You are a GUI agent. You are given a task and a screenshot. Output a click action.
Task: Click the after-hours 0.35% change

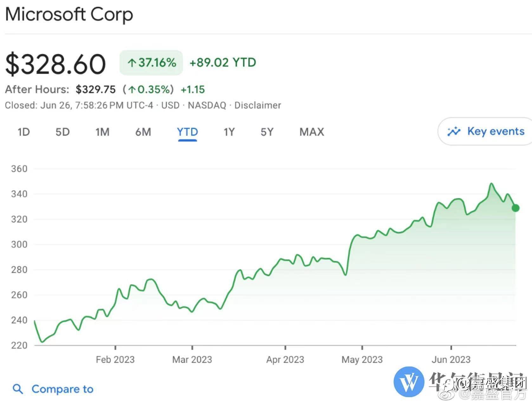coord(148,89)
